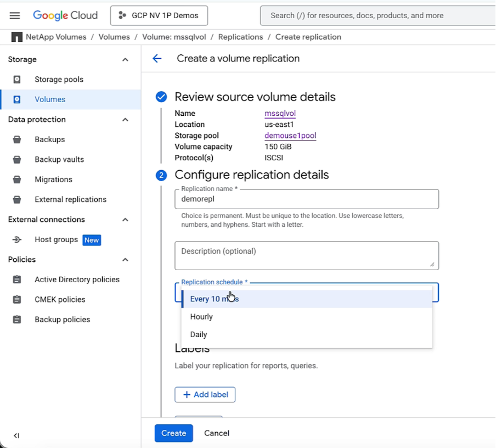Click the Backup vaults icon
The width and height of the screenshot is (496, 448).
tap(17, 159)
